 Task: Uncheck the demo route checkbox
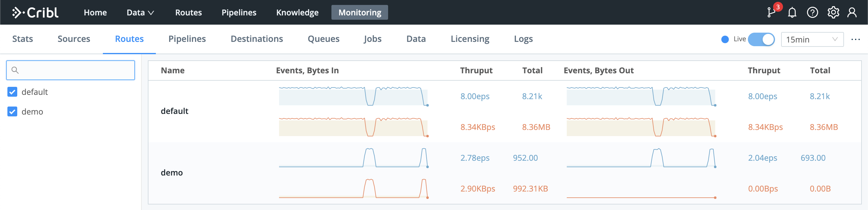[x=12, y=111]
